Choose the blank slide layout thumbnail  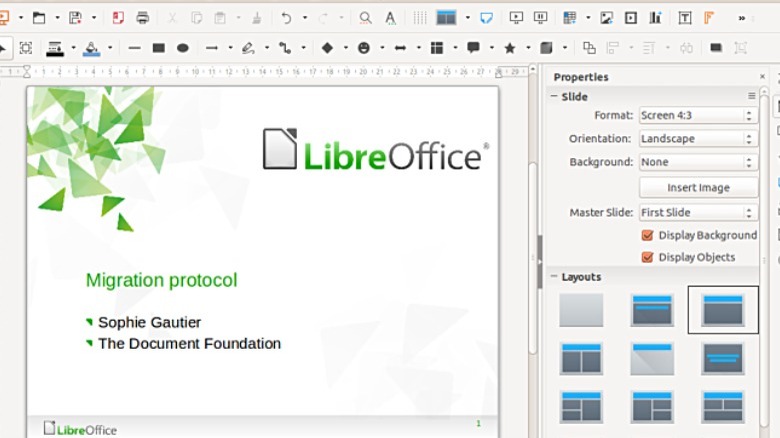coord(581,310)
